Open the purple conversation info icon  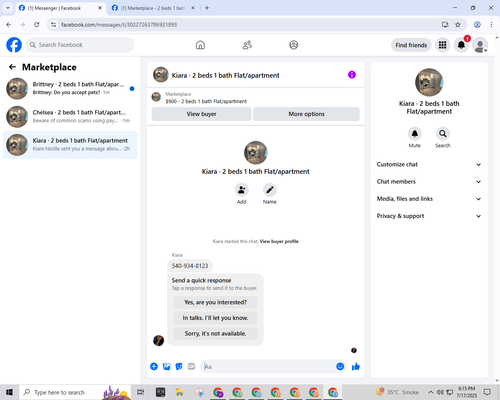pos(352,75)
